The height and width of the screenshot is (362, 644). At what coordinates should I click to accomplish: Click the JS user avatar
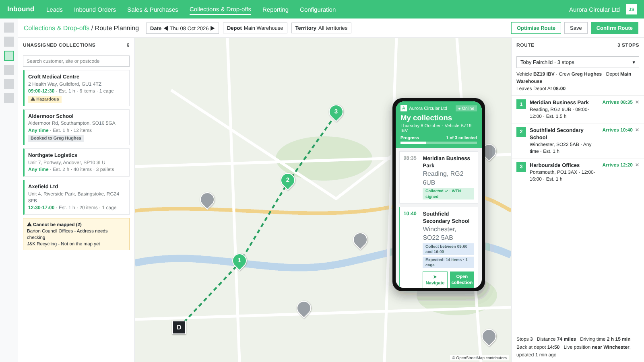click(x=632, y=9)
